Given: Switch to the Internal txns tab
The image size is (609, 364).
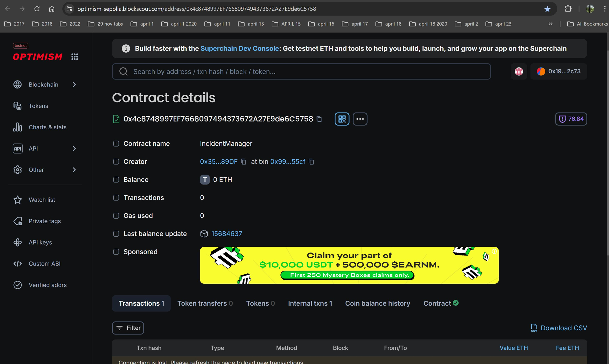Looking at the screenshot, I should click(310, 303).
